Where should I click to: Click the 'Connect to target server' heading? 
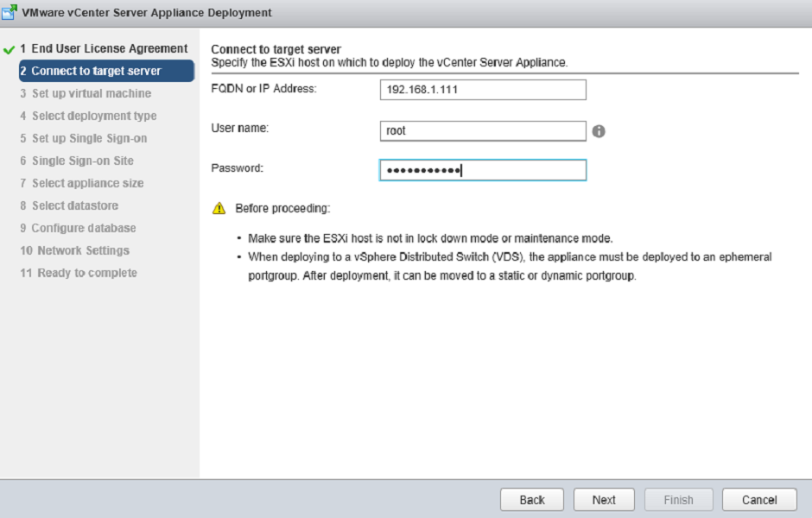pos(276,49)
